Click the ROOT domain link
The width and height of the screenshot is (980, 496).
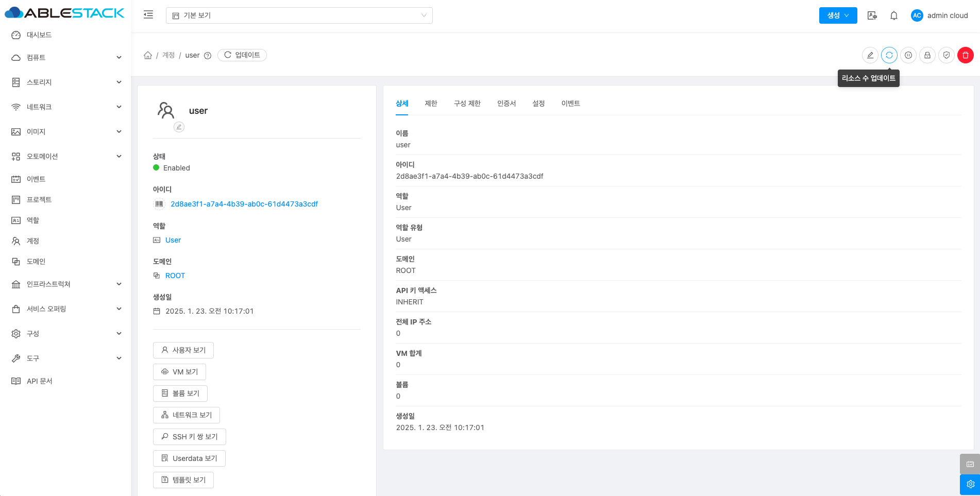[x=175, y=276]
